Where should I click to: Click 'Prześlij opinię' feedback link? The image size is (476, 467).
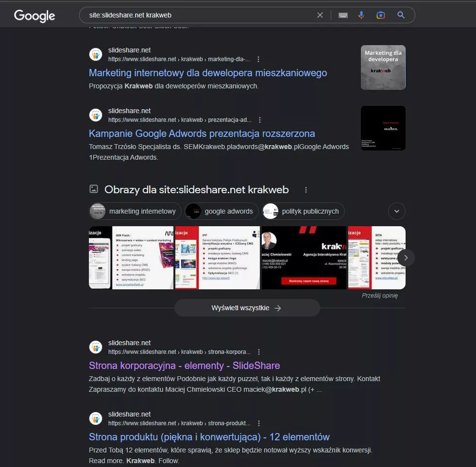pyautogui.click(x=380, y=296)
